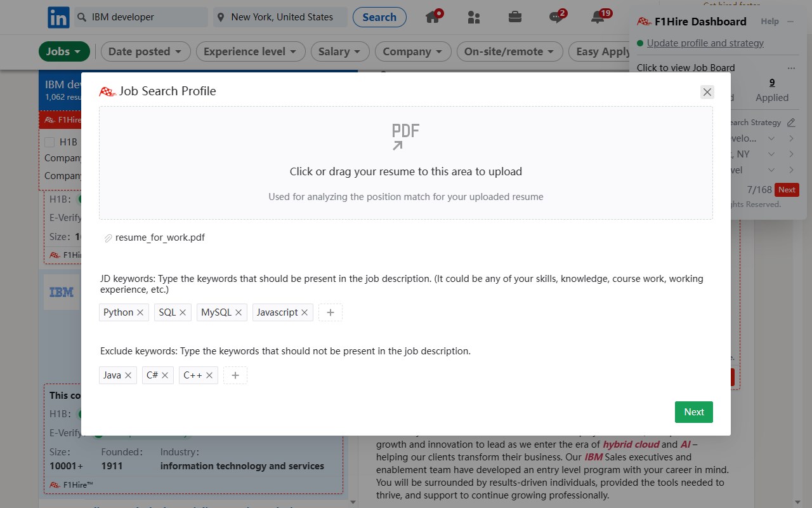Remove the MySQL keyword tag
812x508 pixels.
point(239,312)
